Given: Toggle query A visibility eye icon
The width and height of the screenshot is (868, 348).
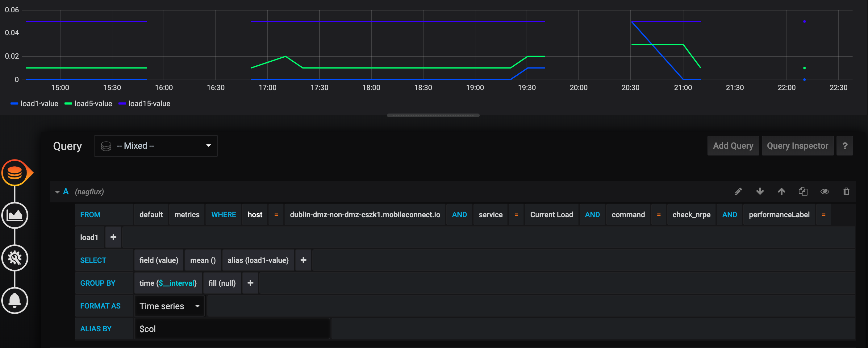Looking at the screenshot, I should (x=824, y=191).
